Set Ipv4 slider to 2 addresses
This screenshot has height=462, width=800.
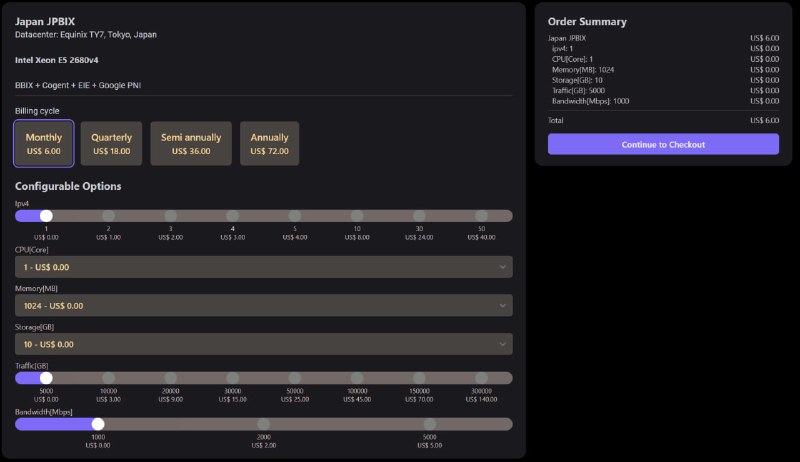[108, 216]
